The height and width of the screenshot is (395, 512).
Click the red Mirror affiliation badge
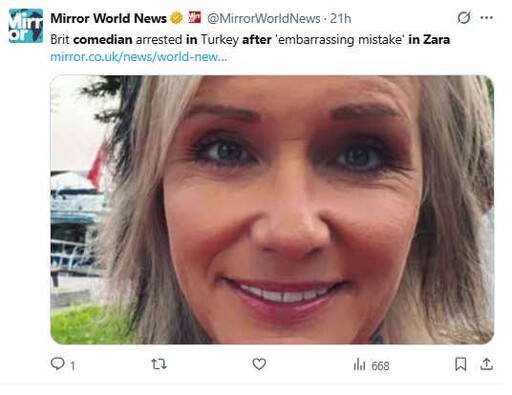pos(195,17)
